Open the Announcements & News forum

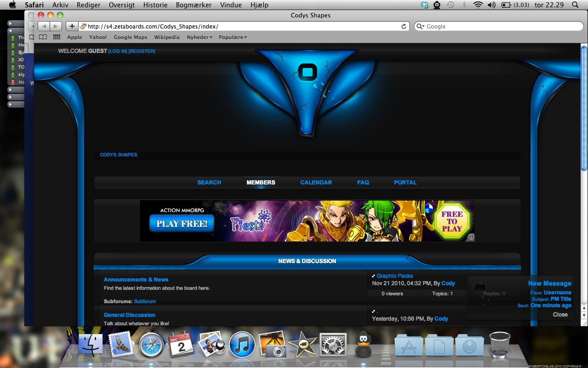(x=136, y=280)
